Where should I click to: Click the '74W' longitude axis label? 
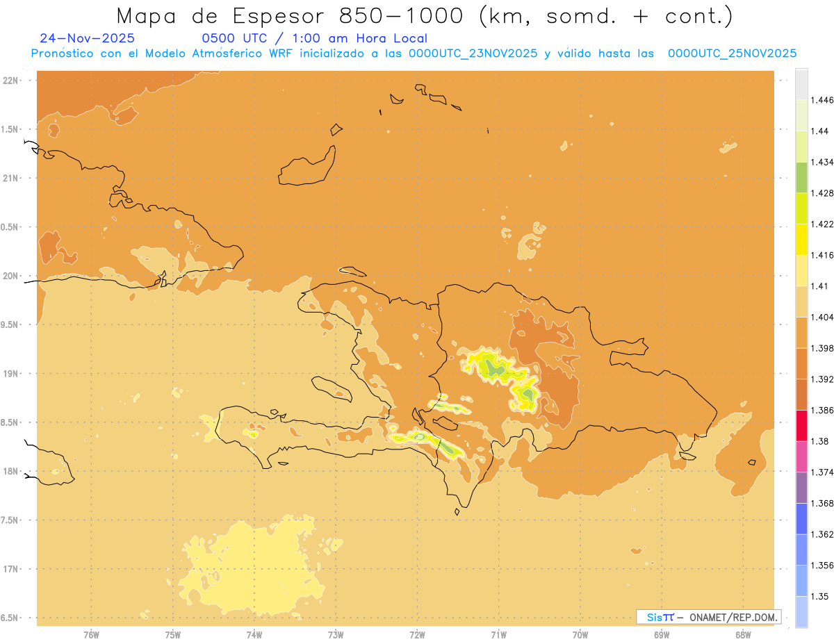coord(254,634)
